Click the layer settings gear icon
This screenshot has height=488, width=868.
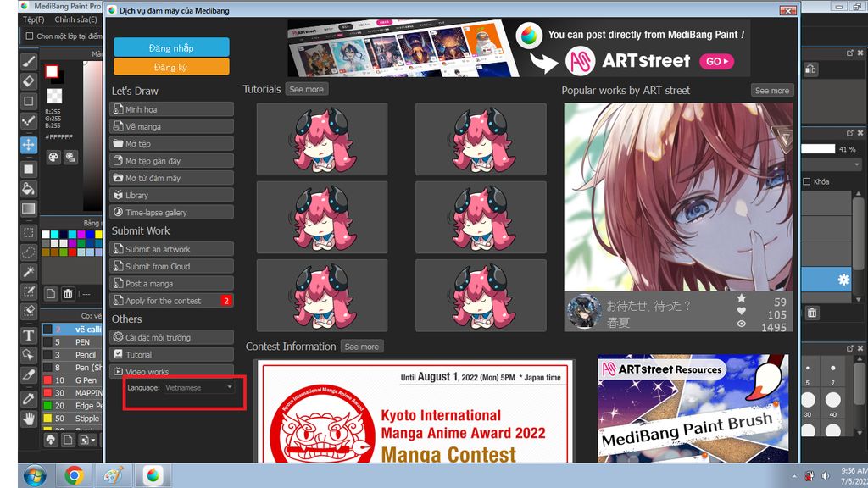tap(843, 280)
